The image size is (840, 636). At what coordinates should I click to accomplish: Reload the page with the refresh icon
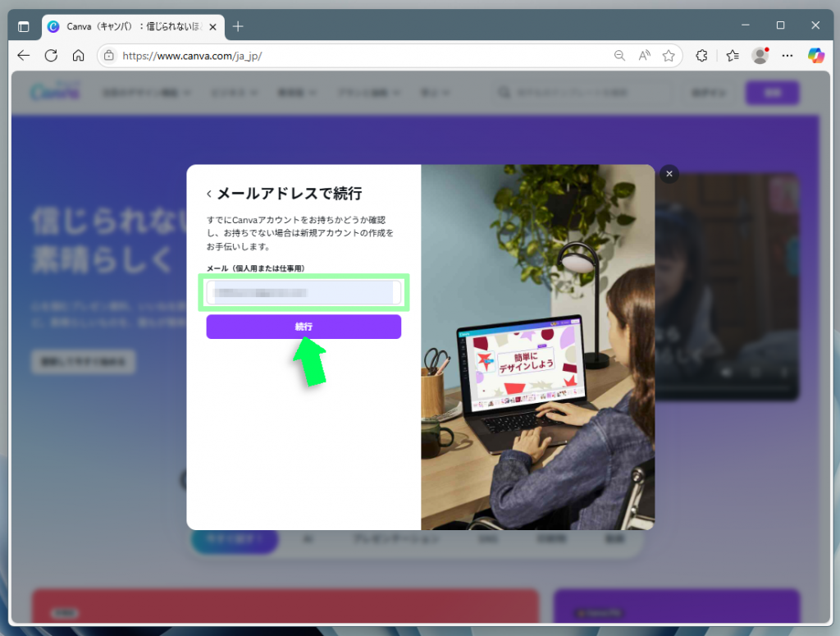coord(51,56)
